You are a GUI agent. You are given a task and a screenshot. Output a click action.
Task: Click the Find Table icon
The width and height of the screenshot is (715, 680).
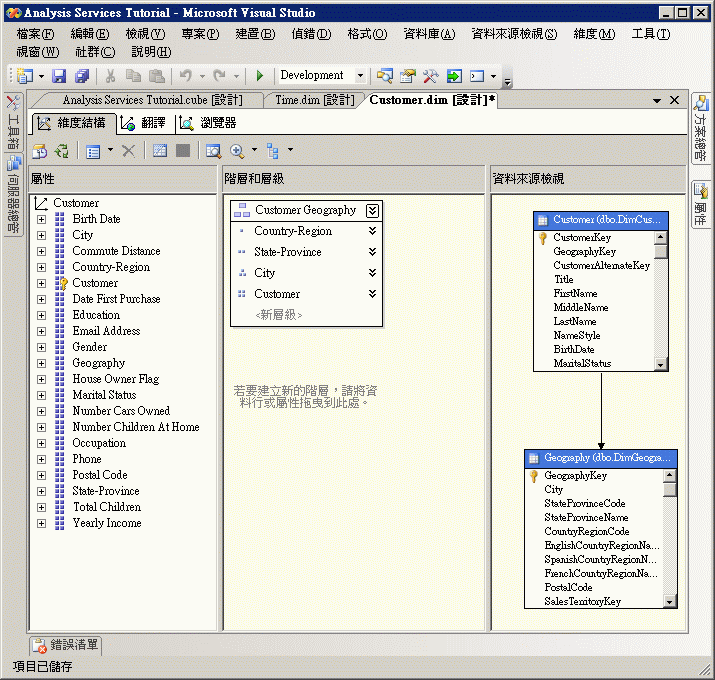pos(213,151)
